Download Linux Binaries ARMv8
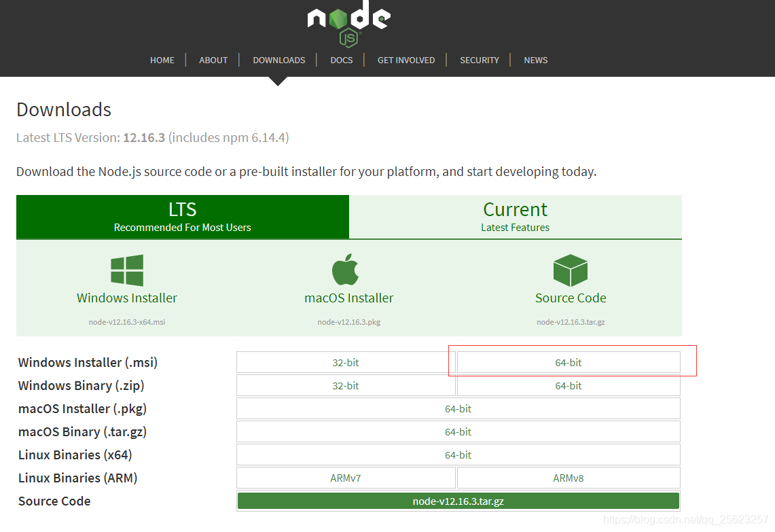Image resolution: width=775 pixels, height=532 pixels. (x=569, y=478)
